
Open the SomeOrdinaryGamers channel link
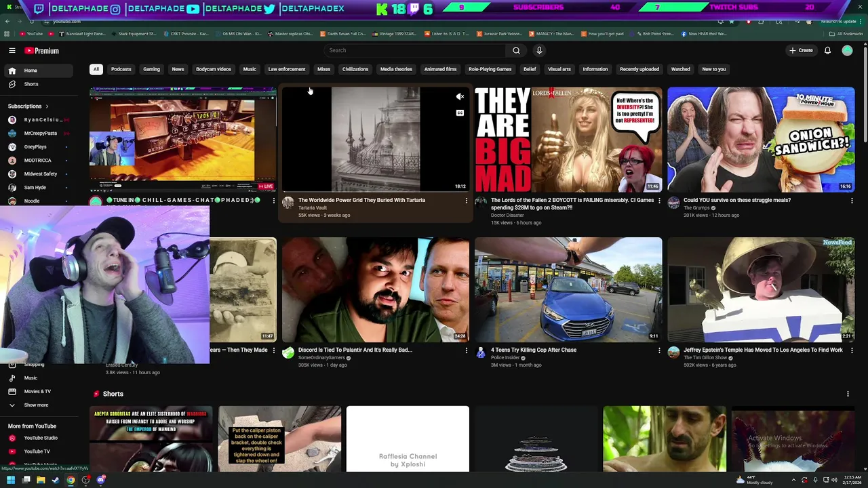(x=321, y=358)
